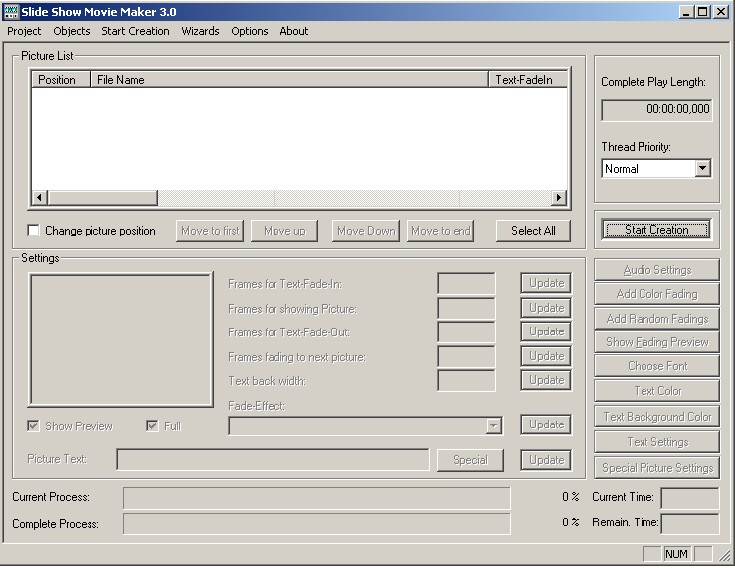Click Choose Font button
This screenshot has width=735, height=568.
657,366
